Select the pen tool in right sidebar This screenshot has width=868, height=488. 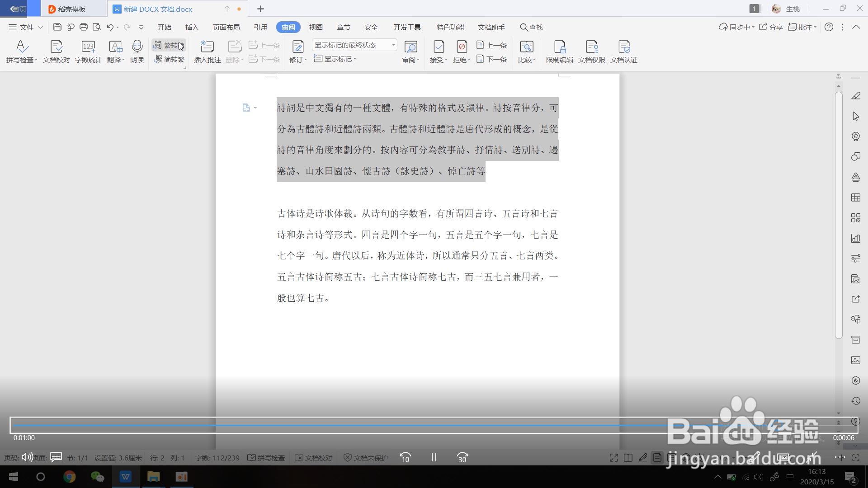856,95
